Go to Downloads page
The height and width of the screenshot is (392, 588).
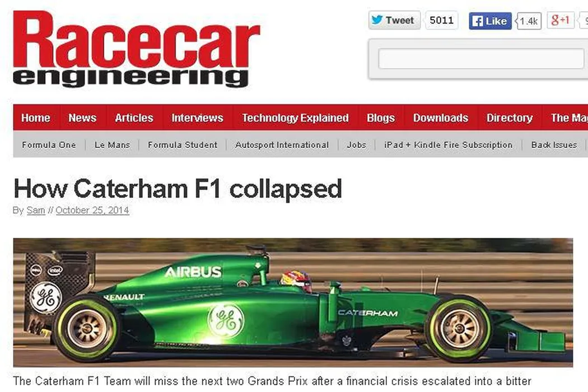tap(441, 118)
